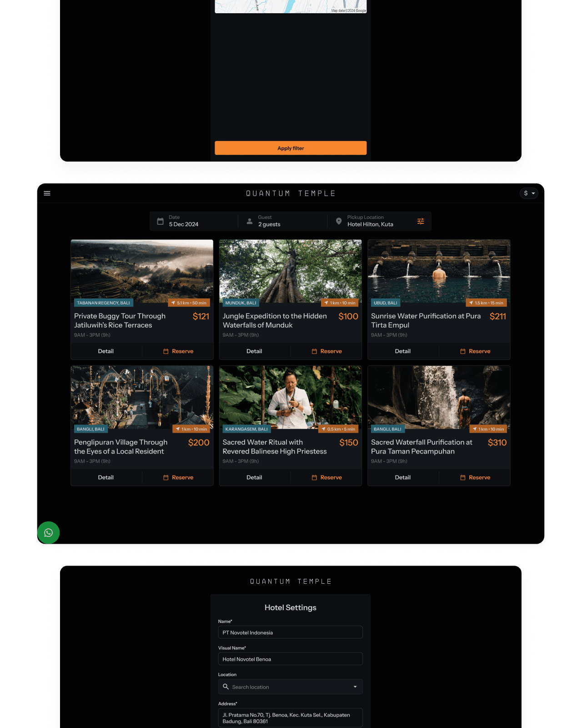Reserve the Sacred Waterfall Purification

[475, 477]
